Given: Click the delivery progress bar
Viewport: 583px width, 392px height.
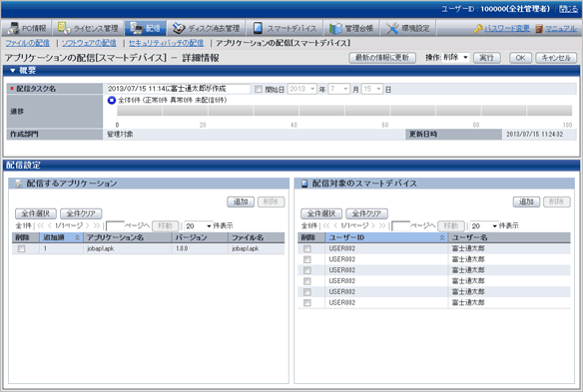Looking at the screenshot, I should pos(344,111).
